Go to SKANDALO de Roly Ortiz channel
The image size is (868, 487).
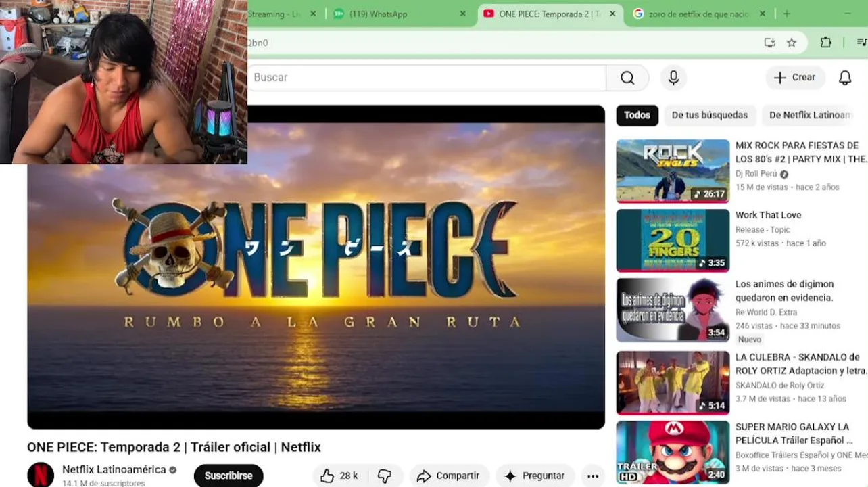tap(779, 386)
